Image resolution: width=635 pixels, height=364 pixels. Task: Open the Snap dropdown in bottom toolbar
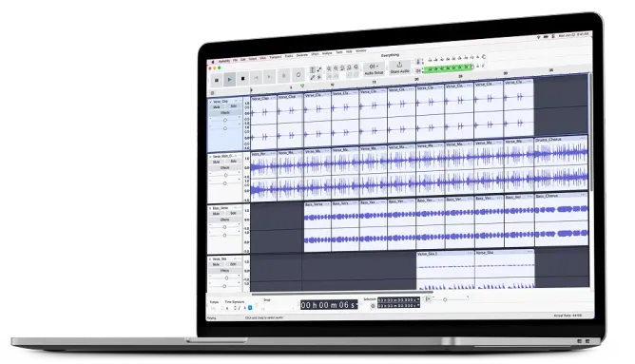pos(279,308)
